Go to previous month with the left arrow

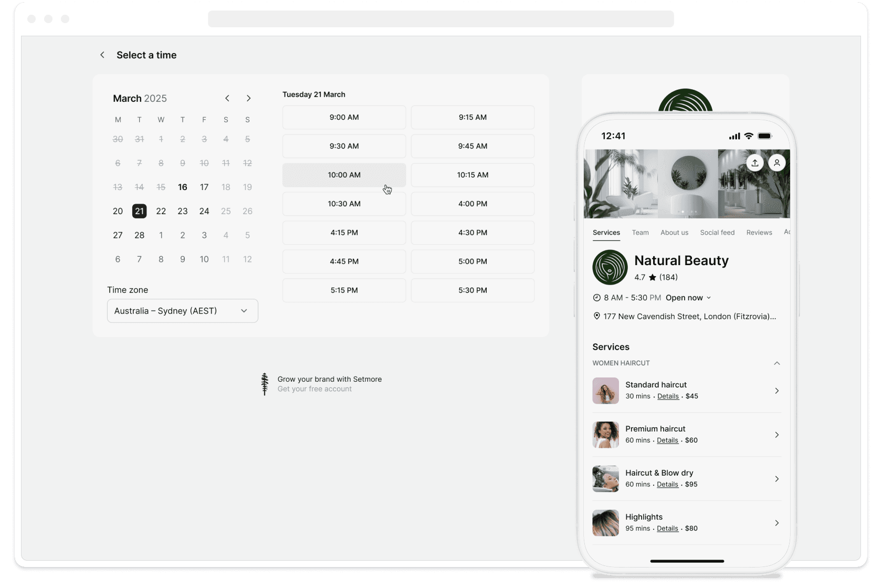227,98
